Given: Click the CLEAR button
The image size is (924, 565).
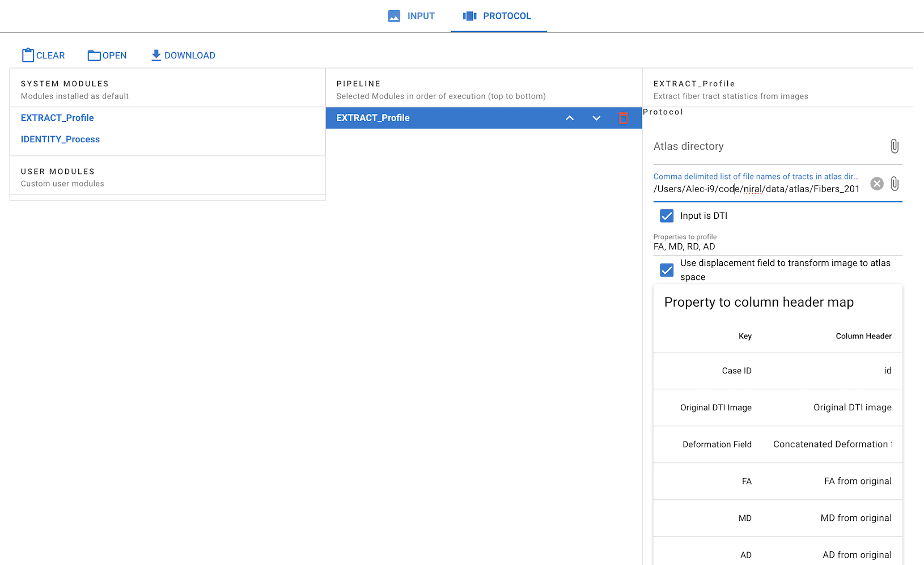Looking at the screenshot, I should [44, 56].
